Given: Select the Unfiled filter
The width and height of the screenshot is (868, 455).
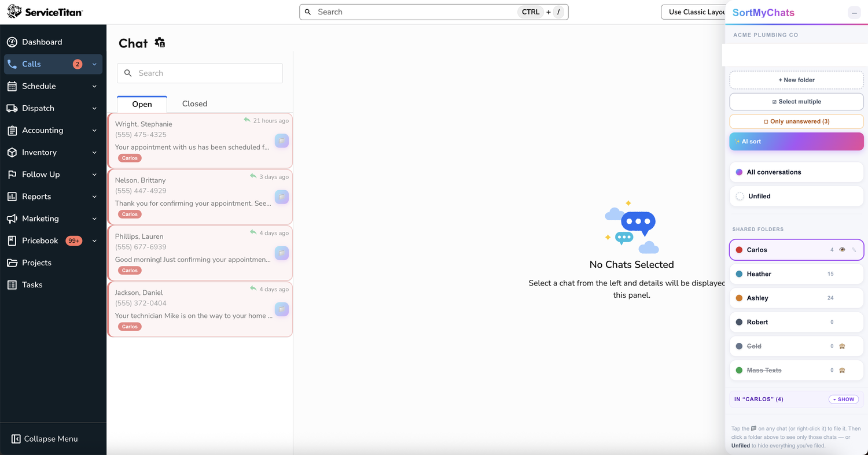Looking at the screenshot, I should click(796, 196).
